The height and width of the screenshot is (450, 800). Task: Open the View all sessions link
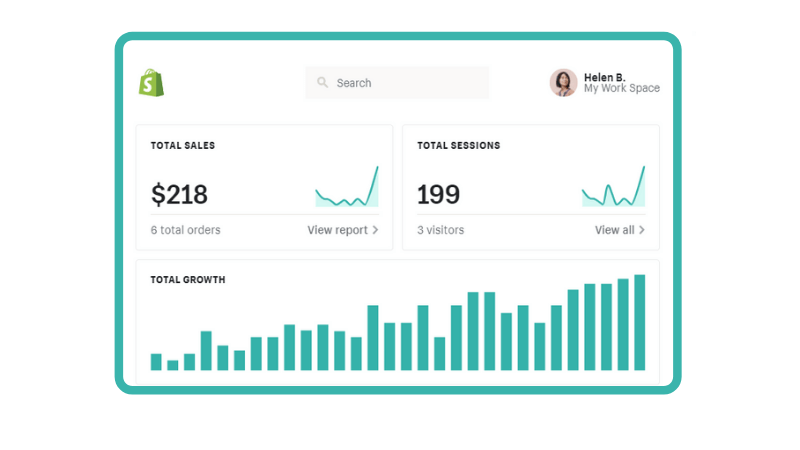tap(614, 230)
